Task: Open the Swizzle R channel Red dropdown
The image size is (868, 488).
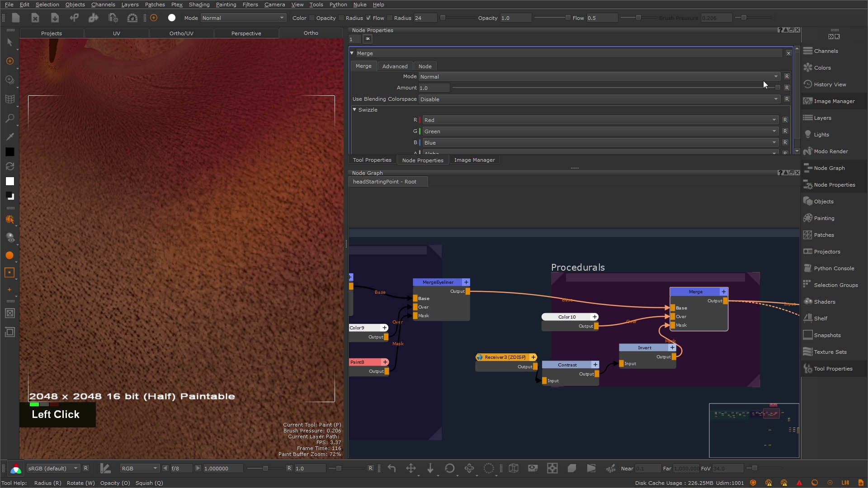Action: coord(600,120)
